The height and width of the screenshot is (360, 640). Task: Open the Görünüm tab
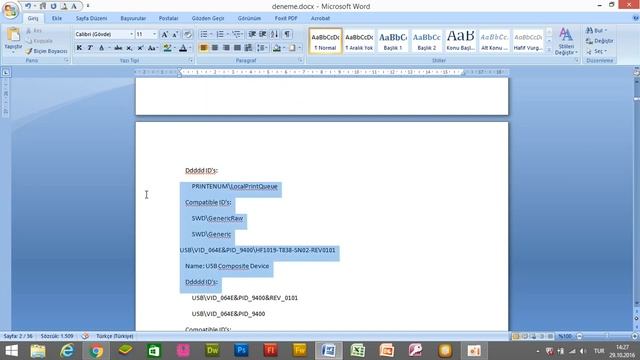tap(249, 18)
